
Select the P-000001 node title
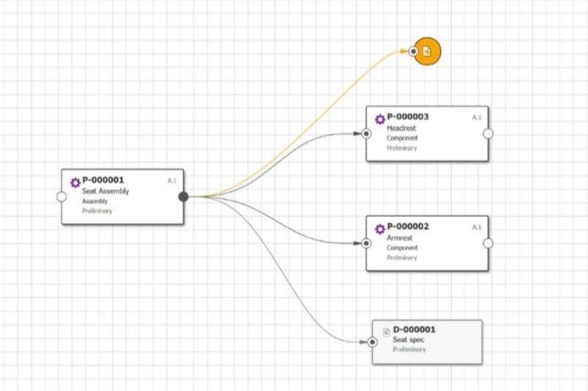pyautogui.click(x=103, y=180)
